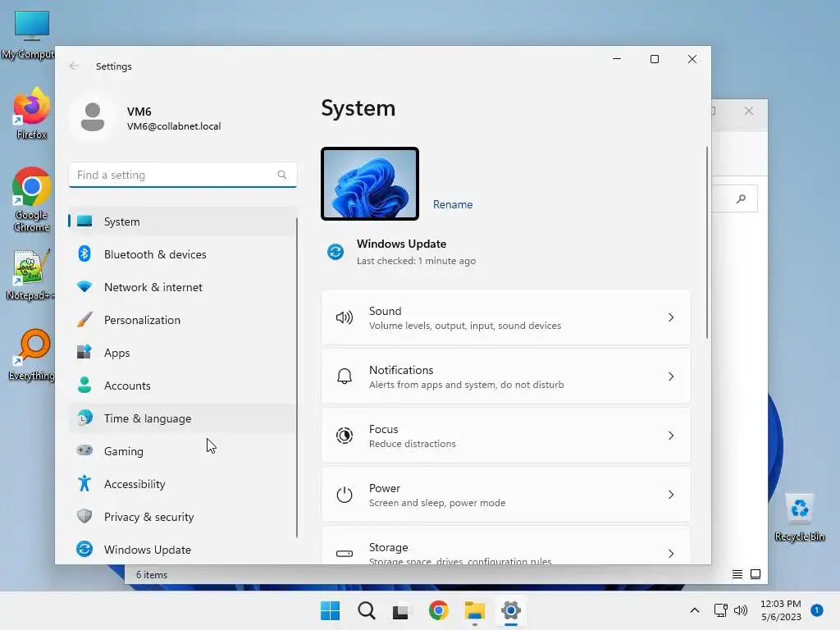Screen dimensions: 840x630
Task: Show hidden tray icons chevron
Action: pyautogui.click(x=694, y=610)
